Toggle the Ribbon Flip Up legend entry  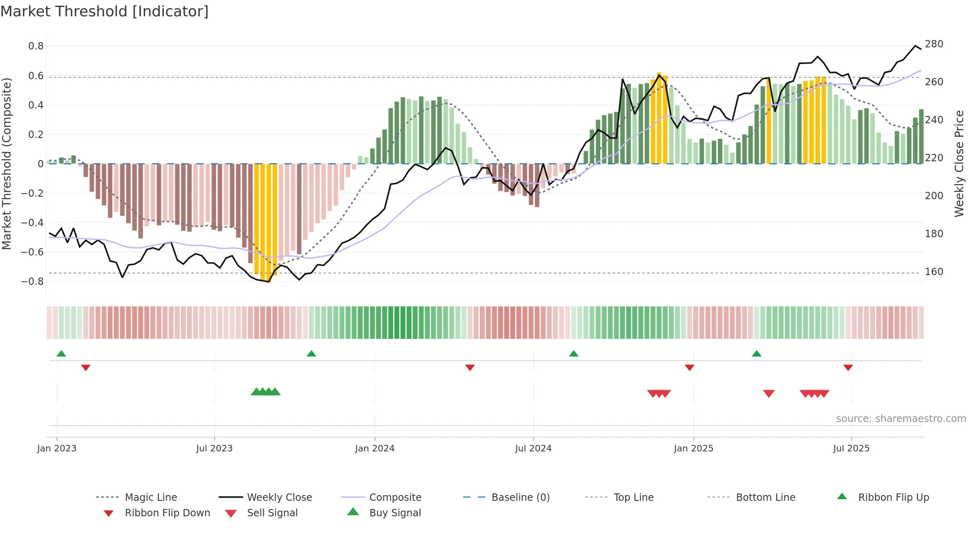[883, 497]
